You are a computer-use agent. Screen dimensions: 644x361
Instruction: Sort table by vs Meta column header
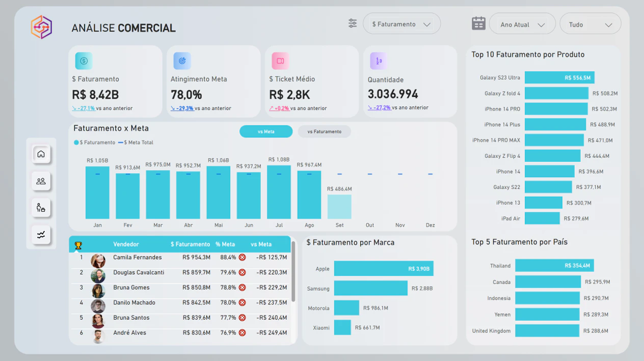261,244
